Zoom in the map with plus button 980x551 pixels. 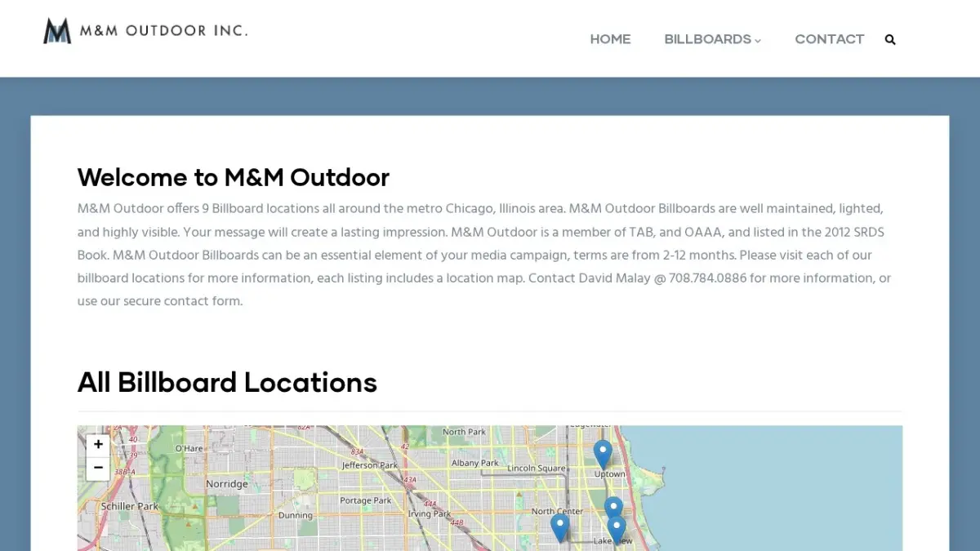[98, 445]
